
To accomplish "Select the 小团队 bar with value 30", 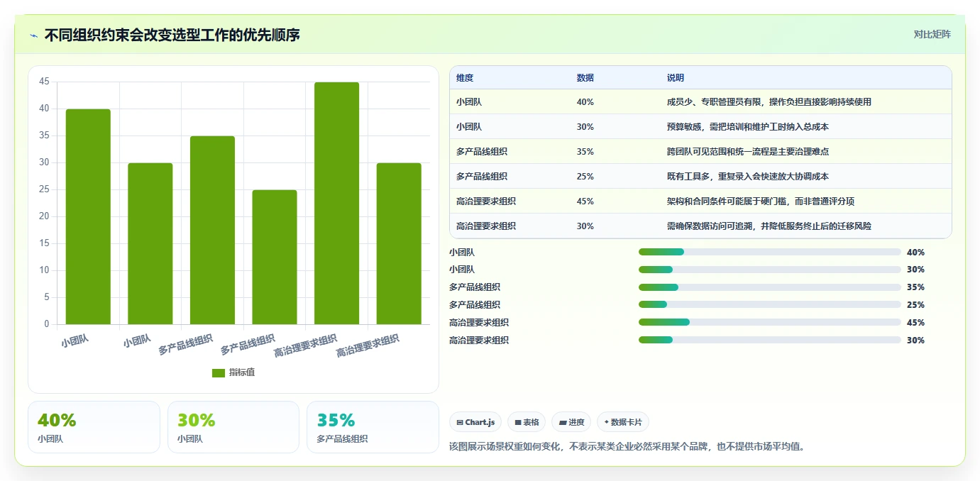I will pos(150,243).
